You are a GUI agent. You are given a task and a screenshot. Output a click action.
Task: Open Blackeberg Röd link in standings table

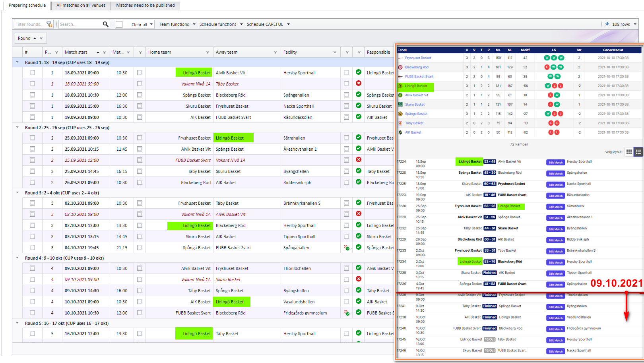coord(417,67)
